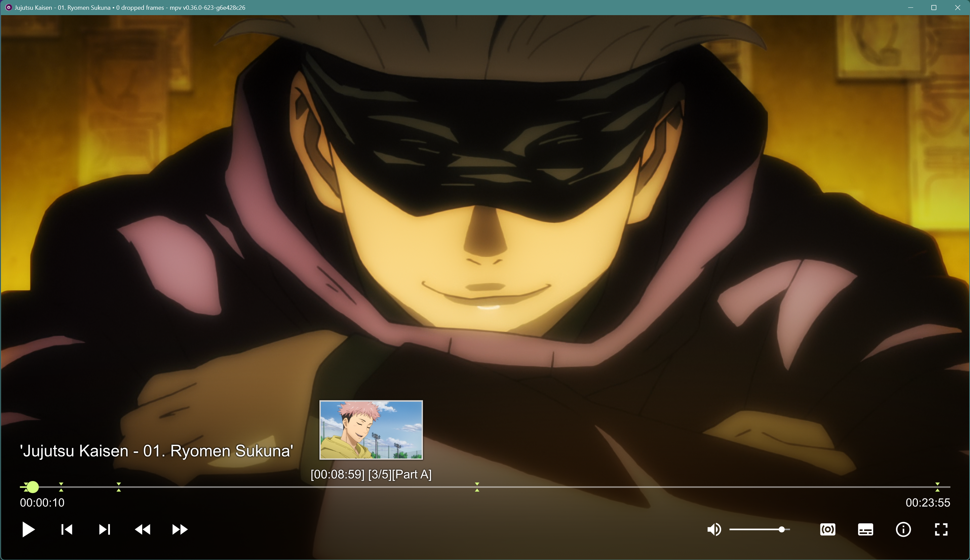Click the elapsed time 00:00:10 display

click(x=42, y=503)
